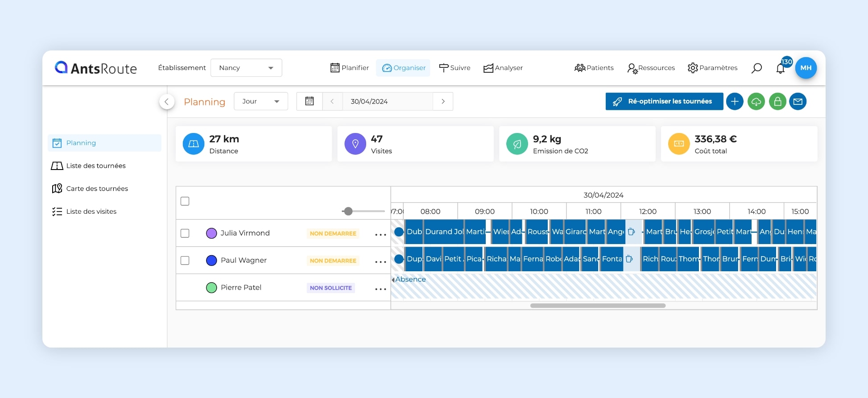Viewport: 868px width, 398px height.
Task: Tick the Paul Wagner checkbox
Action: click(x=185, y=261)
